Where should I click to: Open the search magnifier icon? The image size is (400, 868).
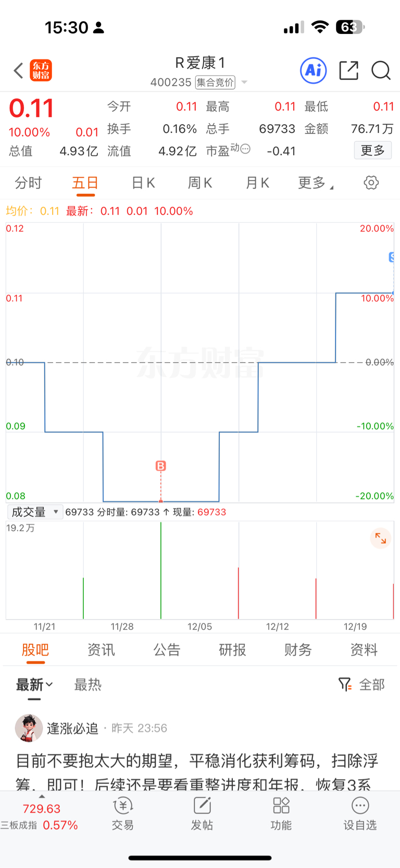point(381,70)
